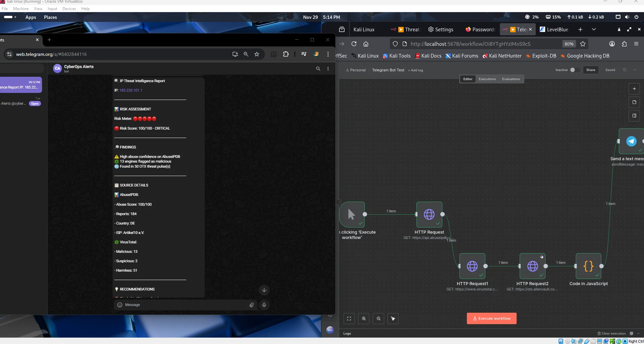Open the Firefox list-all-tabs dropdown

click(594, 30)
